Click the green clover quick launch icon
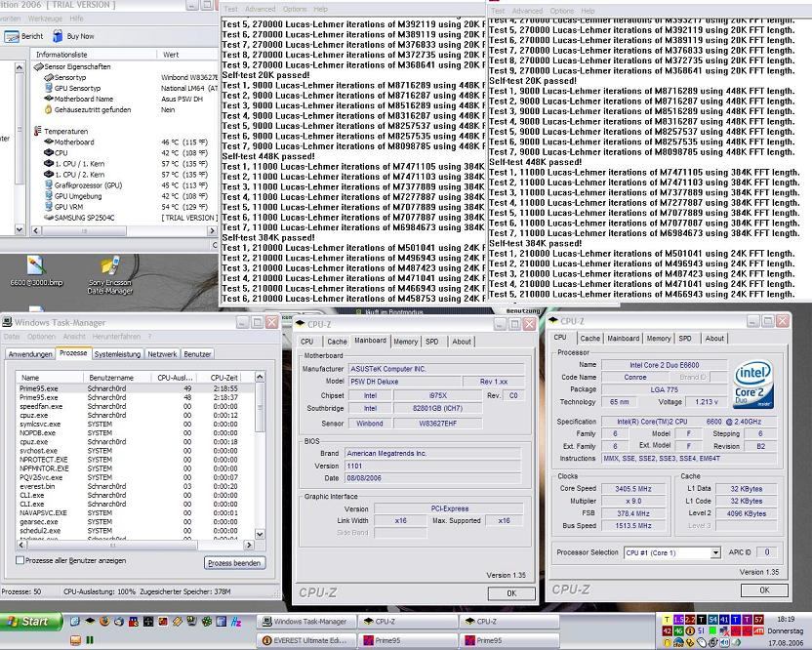This screenshot has width=812, height=650. pyautogui.click(x=207, y=621)
